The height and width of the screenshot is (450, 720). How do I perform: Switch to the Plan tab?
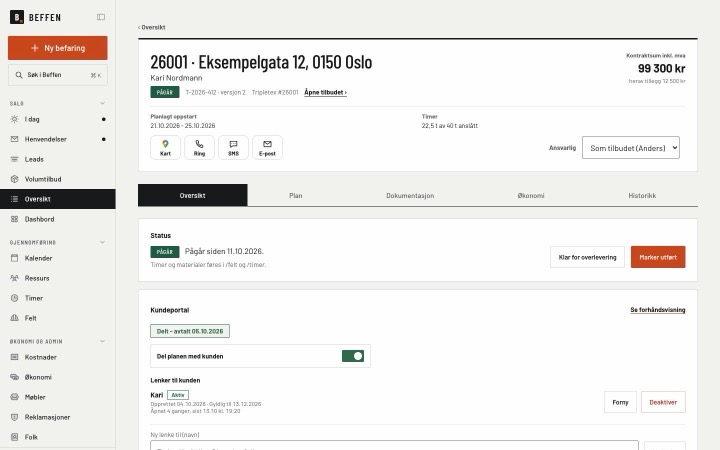pyautogui.click(x=296, y=196)
